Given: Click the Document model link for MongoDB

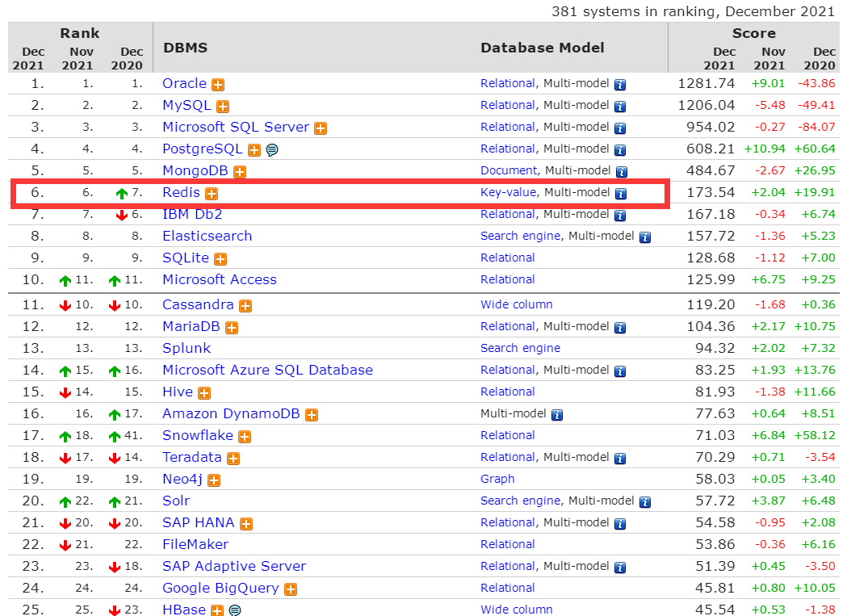Looking at the screenshot, I should pyautogui.click(x=509, y=170).
